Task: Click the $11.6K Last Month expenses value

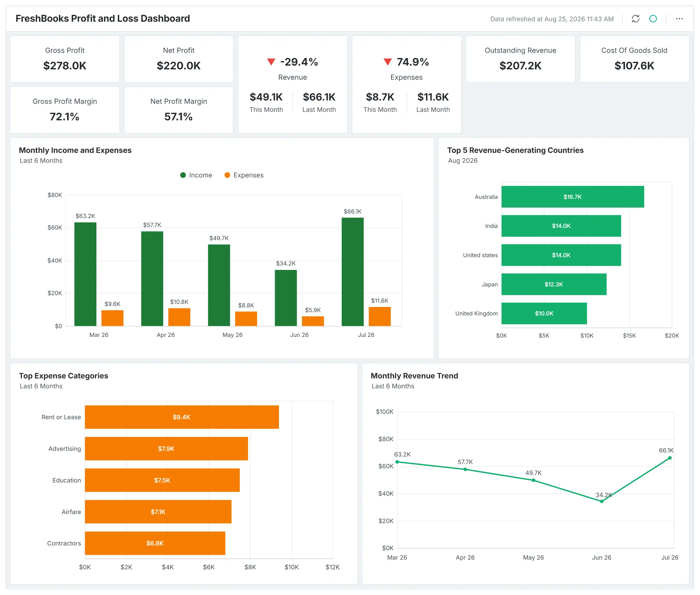Action: pyautogui.click(x=433, y=97)
